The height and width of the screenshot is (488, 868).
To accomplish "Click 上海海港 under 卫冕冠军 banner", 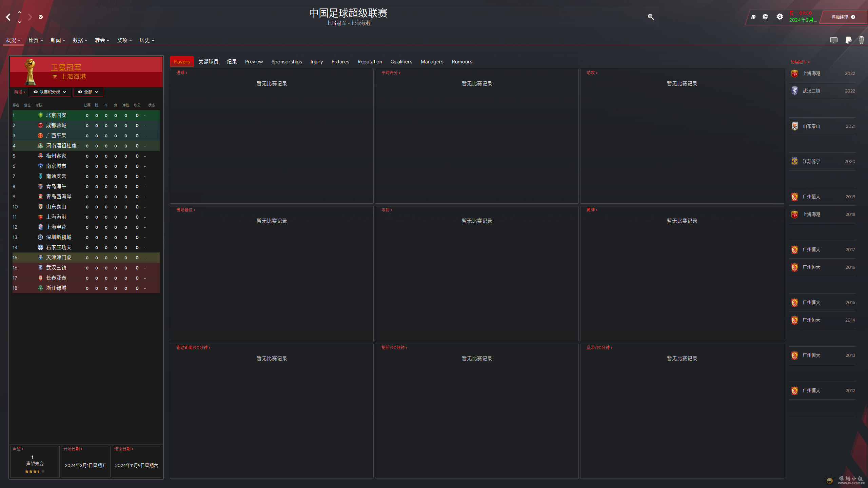I will (x=73, y=77).
